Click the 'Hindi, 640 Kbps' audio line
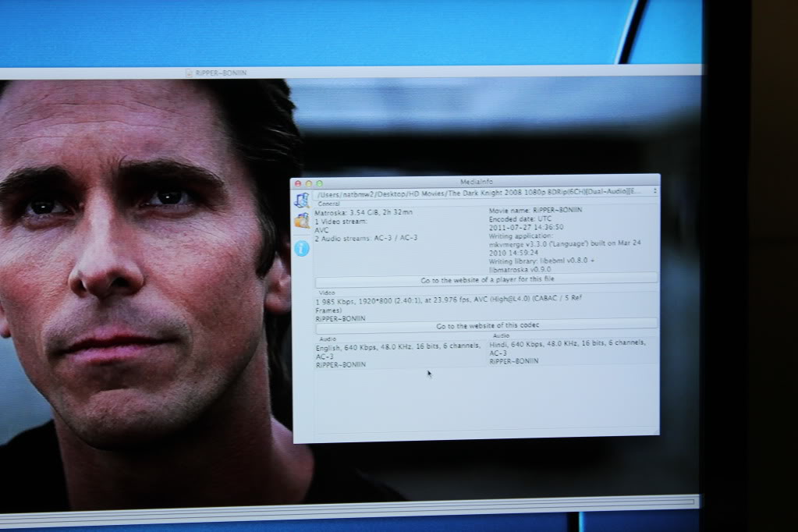Screen dimensions: 798x532 pos(567,344)
